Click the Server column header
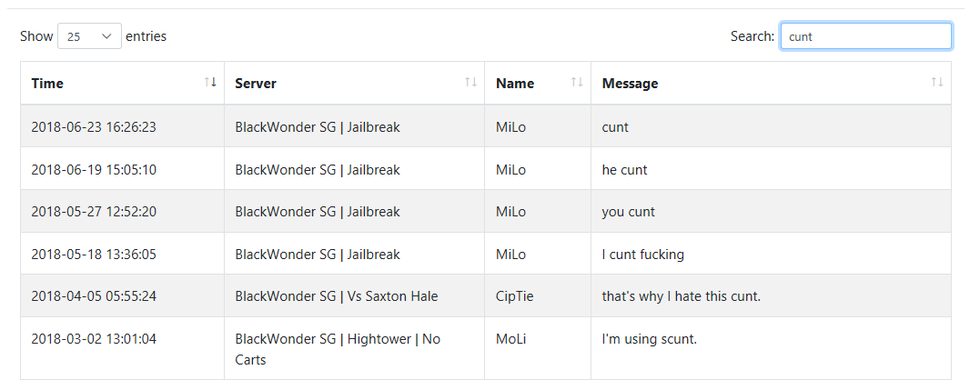The height and width of the screenshot is (380, 980). (354, 83)
